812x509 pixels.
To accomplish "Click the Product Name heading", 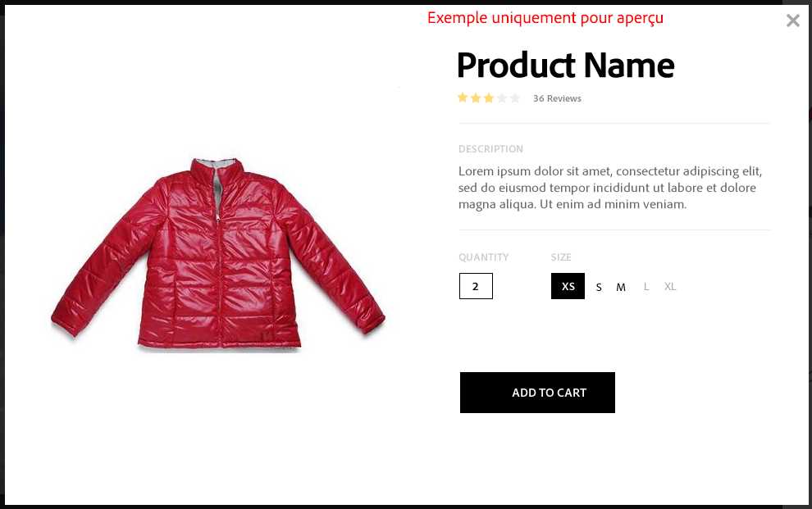I will (565, 66).
